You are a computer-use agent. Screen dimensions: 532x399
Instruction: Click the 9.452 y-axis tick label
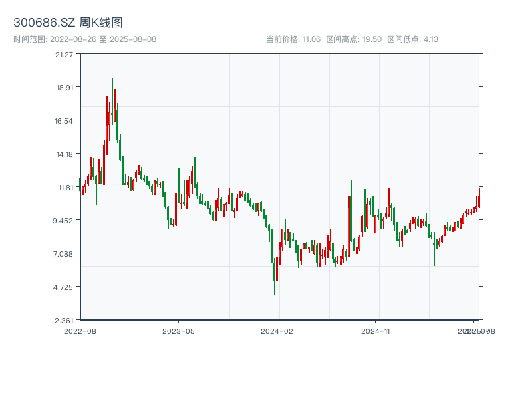coord(65,221)
